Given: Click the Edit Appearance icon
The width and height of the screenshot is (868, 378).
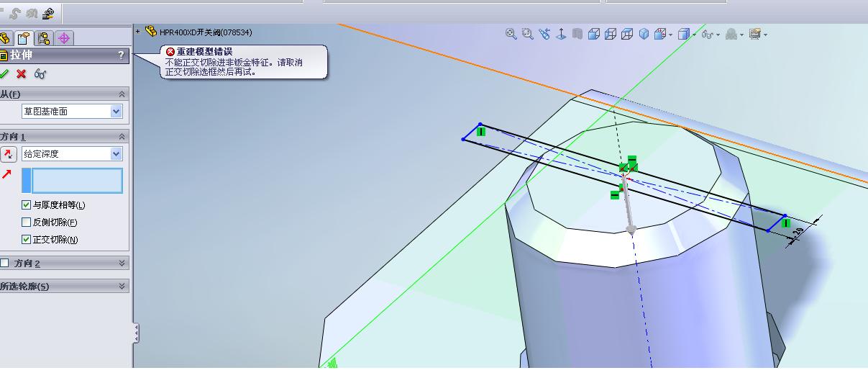Looking at the screenshot, I should point(731,34).
